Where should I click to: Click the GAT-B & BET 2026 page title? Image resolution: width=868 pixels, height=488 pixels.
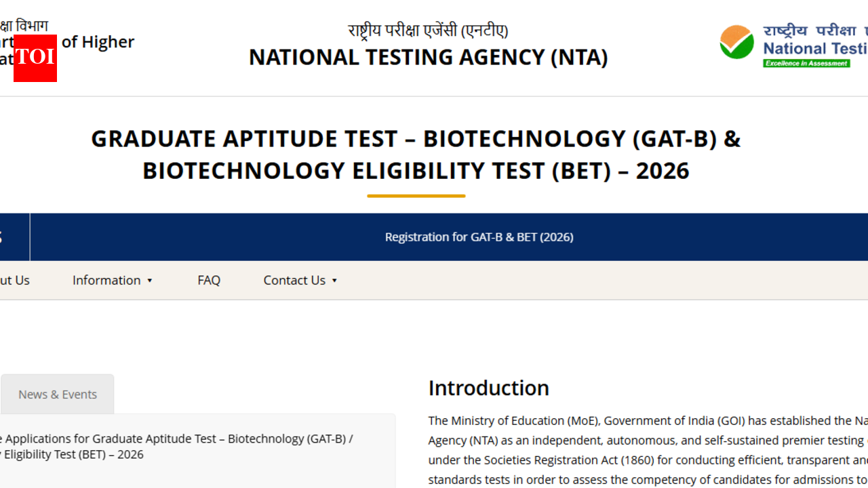416,155
